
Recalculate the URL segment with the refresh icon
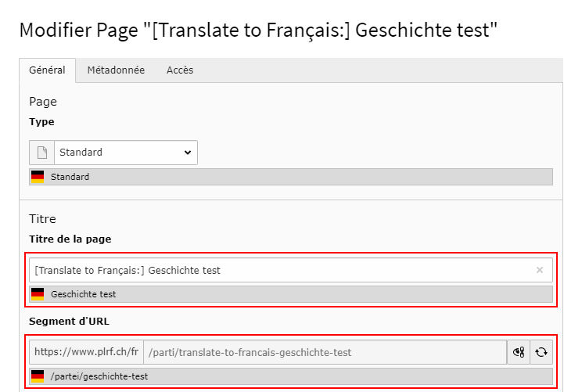click(541, 352)
